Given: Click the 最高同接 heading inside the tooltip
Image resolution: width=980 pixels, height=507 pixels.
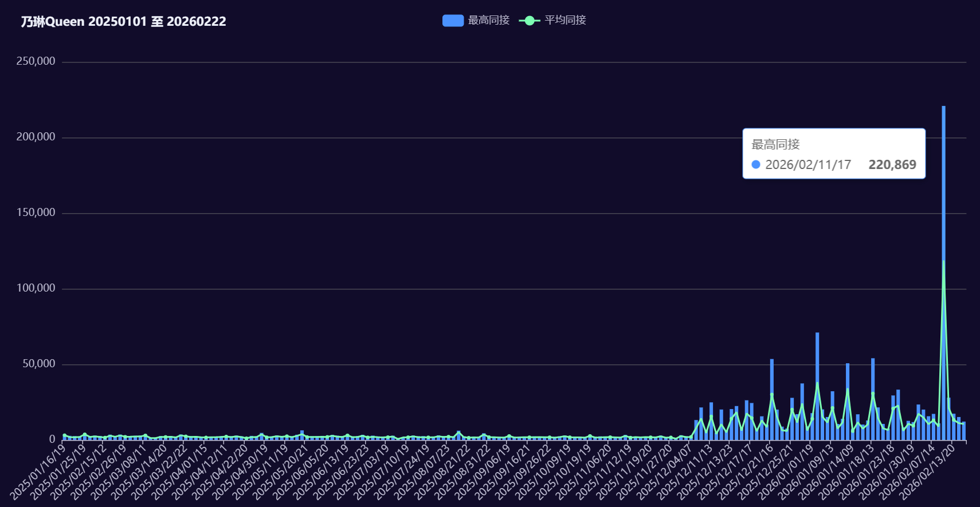Looking at the screenshot, I should point(775,145).
